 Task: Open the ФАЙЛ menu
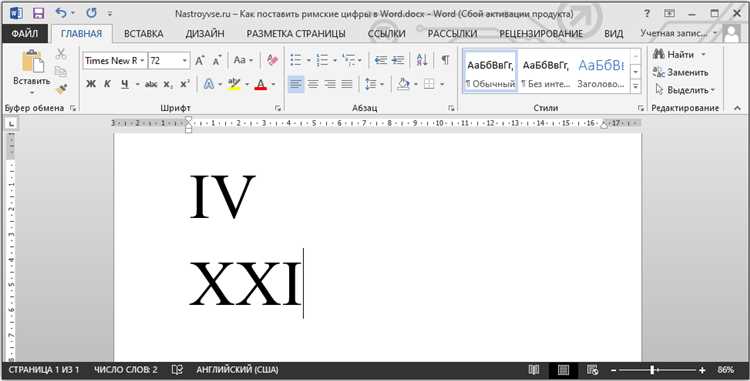click(25, 34)
